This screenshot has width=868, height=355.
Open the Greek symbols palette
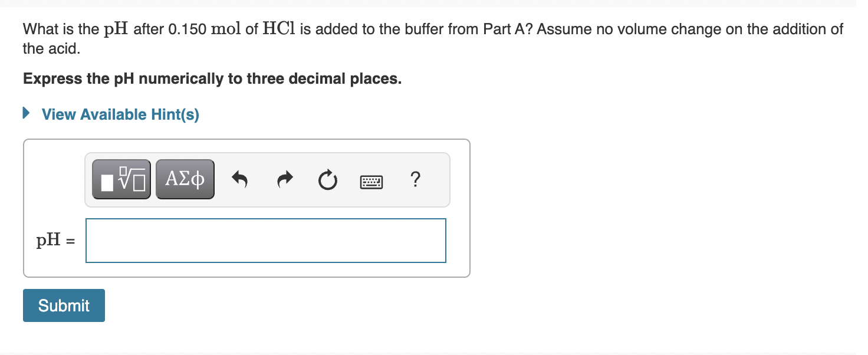coord(185,179)
